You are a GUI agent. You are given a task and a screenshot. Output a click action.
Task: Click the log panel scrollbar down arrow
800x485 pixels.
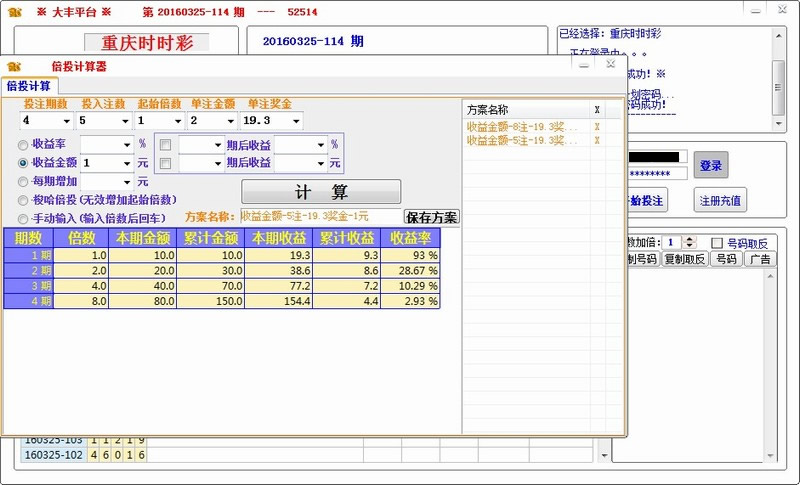click(778, 123)
